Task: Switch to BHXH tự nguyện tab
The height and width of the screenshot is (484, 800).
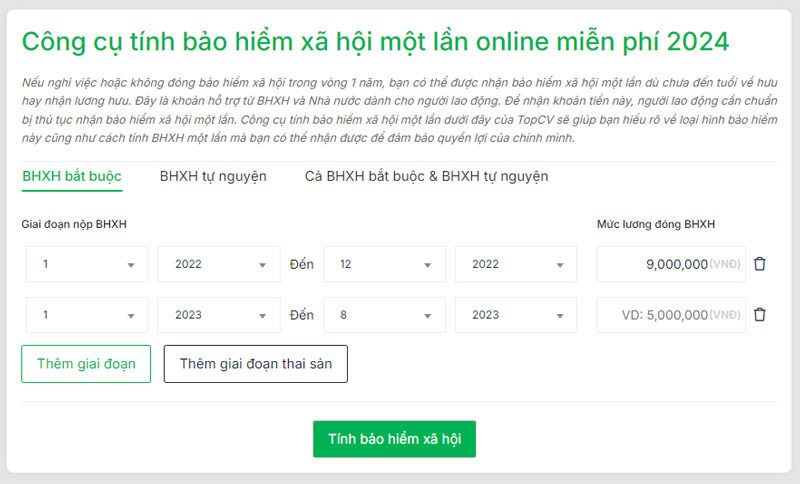Action: coord(213,176)
